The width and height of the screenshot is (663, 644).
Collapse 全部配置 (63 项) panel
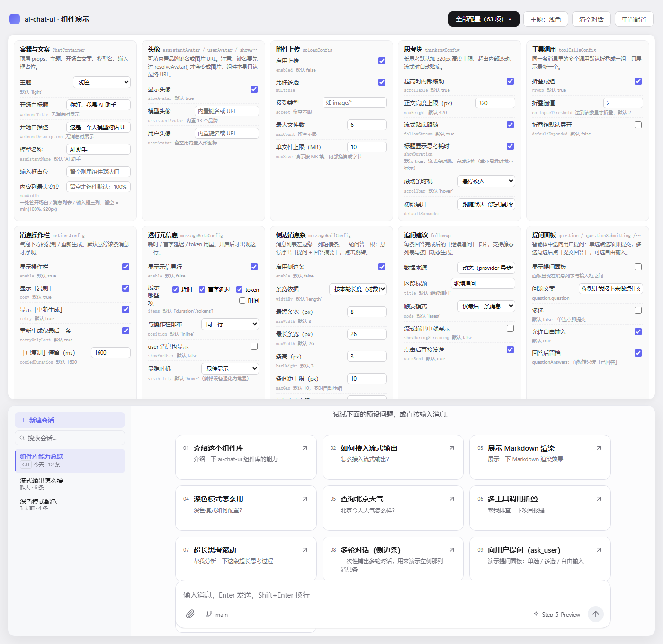point(484,19)
